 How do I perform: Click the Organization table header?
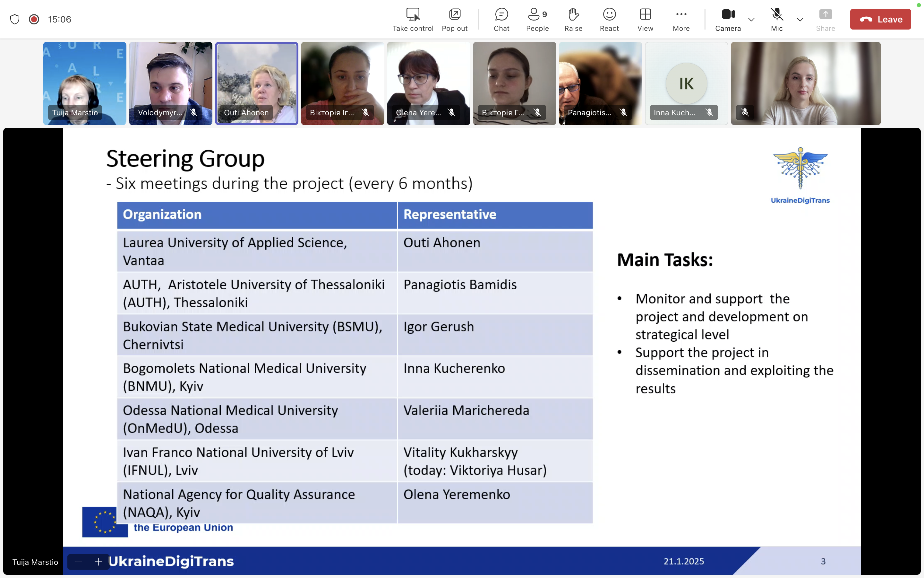click(257, 215)
